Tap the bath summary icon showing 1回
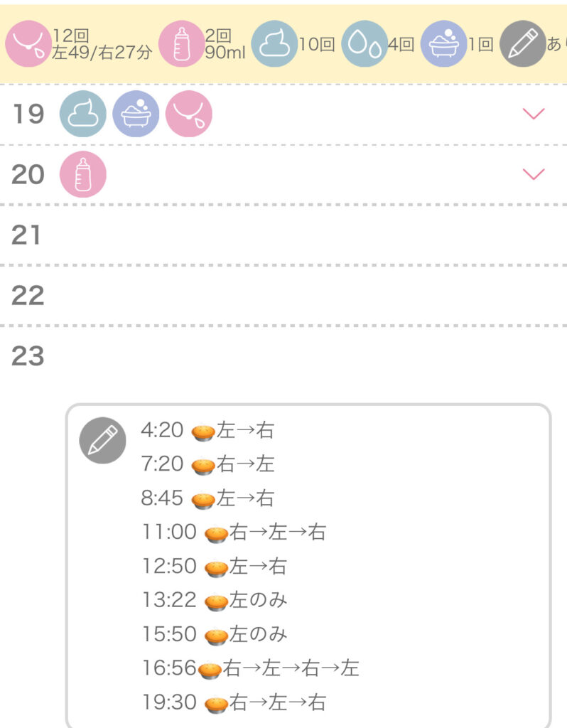Image resolution: width=567 pixels, height=728 pixels. 443,44
